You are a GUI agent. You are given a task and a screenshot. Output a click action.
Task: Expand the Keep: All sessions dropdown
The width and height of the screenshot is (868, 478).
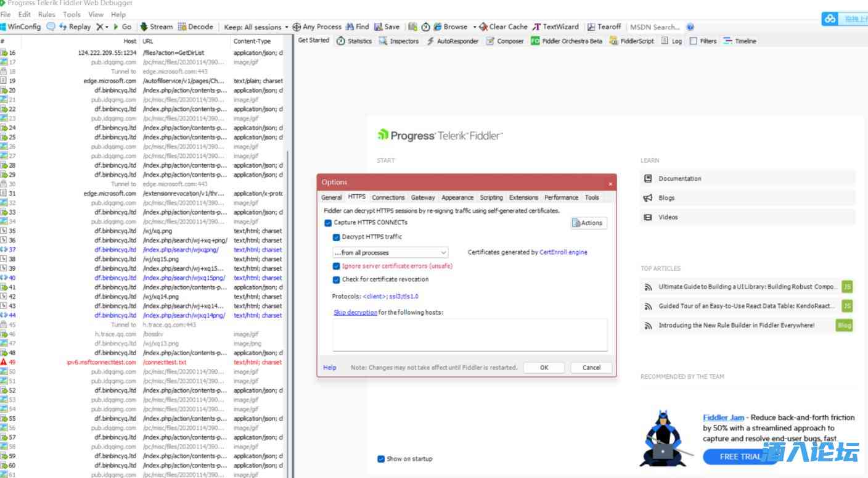point(256,27)
